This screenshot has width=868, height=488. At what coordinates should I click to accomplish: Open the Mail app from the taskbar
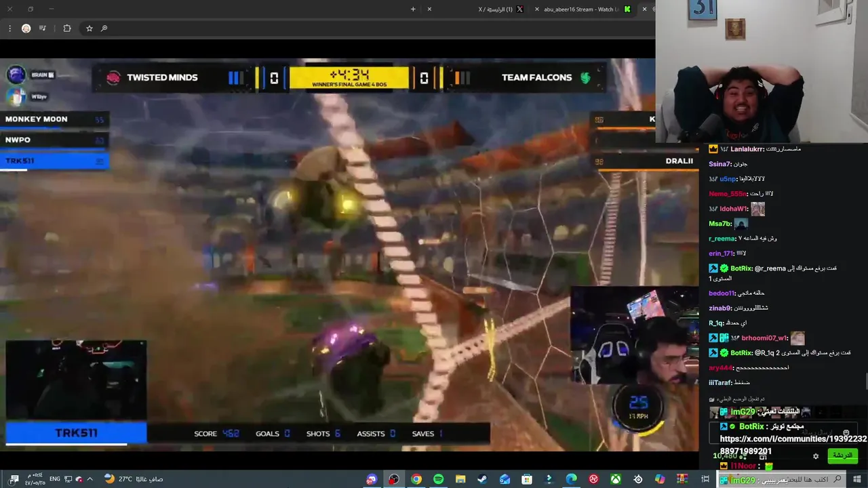[505, 479]
